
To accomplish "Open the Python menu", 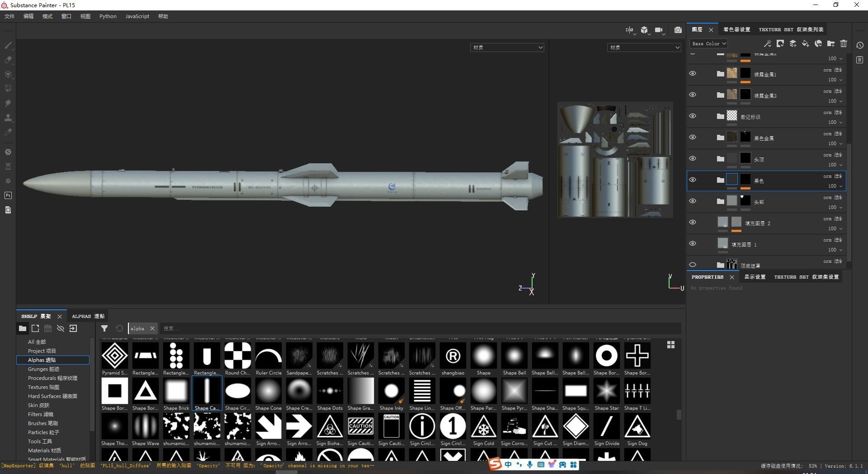I will pos(108,16).
